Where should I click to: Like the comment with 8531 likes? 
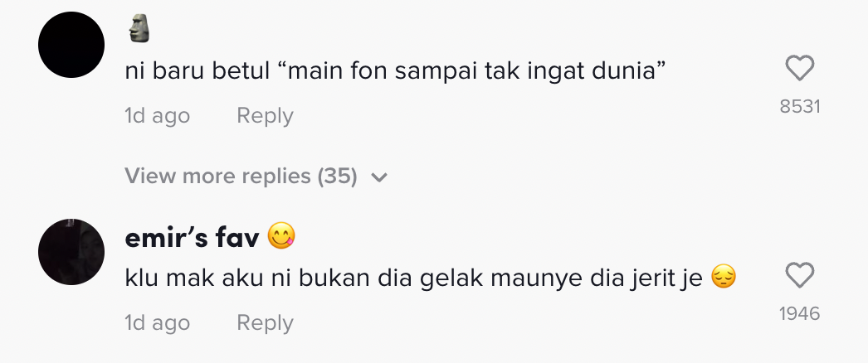(x=799, y=68)
